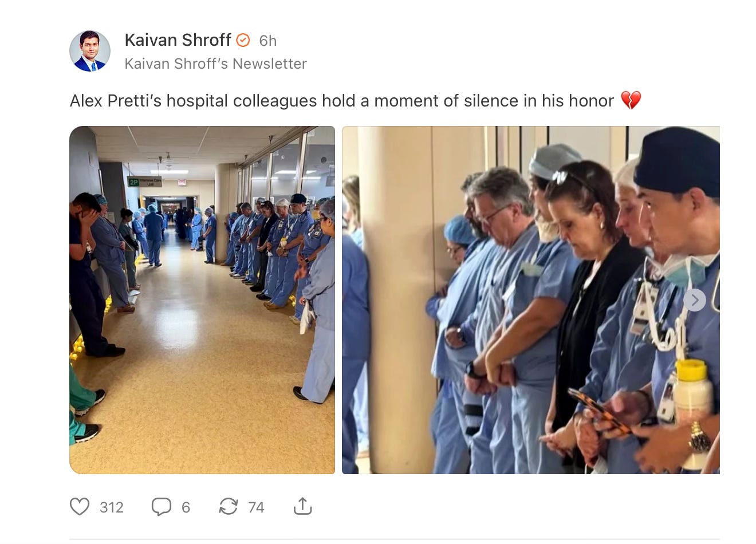This screenshot has height=544, width=756.
Task: Click the broken heart emoji in the post
Action: coord(631,100)
